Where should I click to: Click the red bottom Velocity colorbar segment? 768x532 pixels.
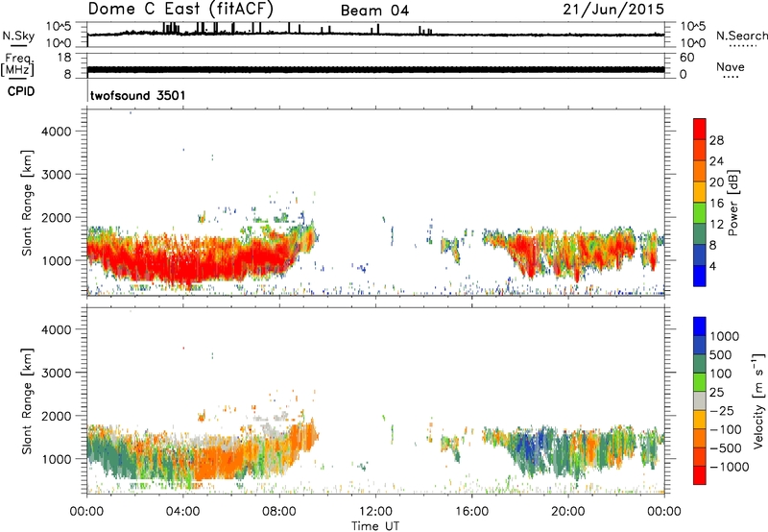[700, 475]
